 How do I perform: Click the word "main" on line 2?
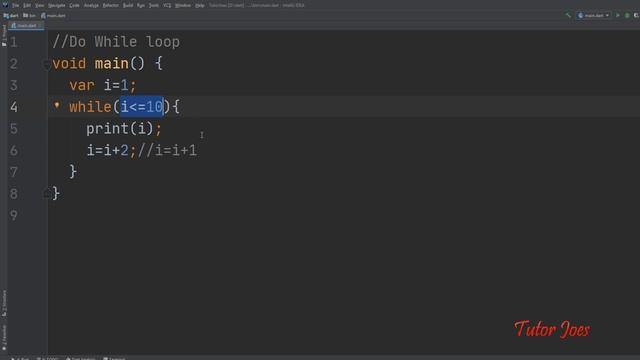111,63
